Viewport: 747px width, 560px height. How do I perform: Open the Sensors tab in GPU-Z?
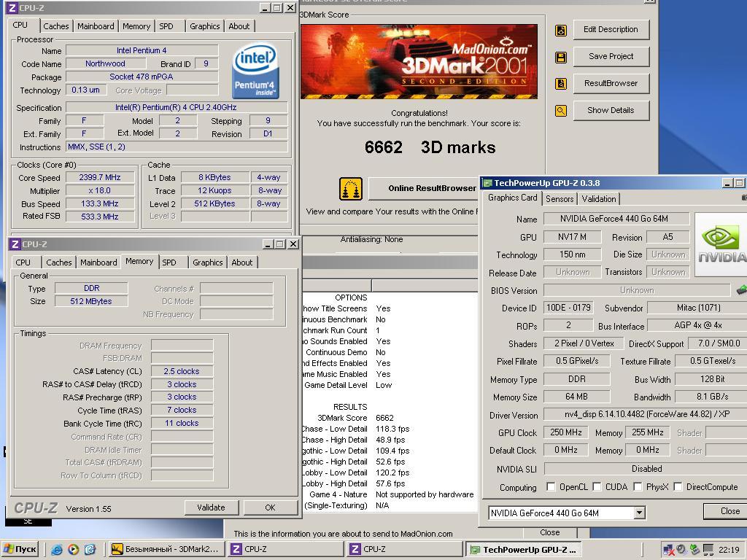(x=560, y=198)
